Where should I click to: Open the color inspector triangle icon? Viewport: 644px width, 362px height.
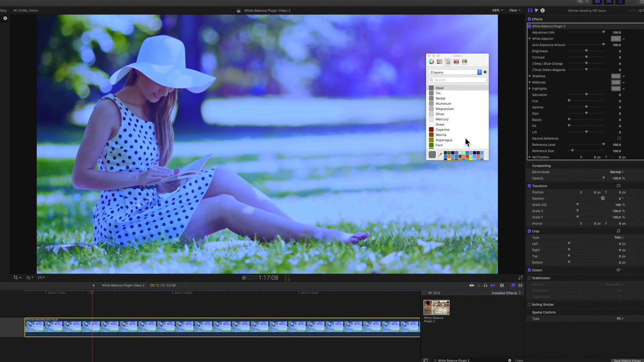536,10
